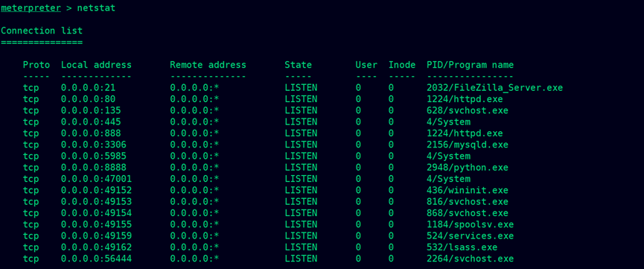Click 532/lsass.exe program entry
The width and height of the screenshot is (644, 269).
tap(462, 247)
